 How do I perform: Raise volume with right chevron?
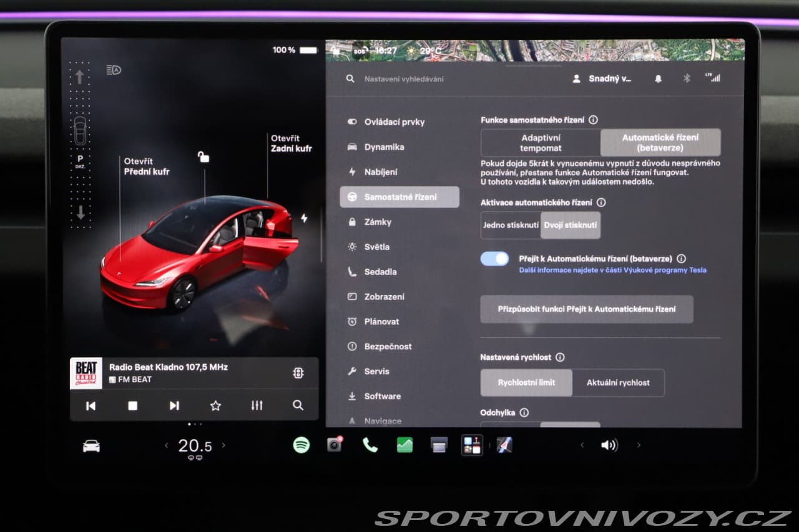point(638,445)
